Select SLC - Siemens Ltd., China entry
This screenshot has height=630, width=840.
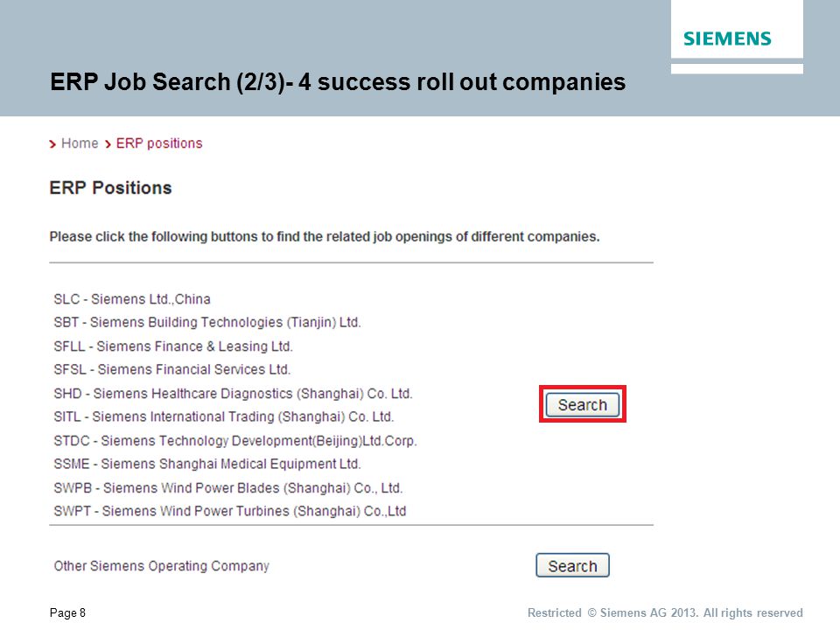pos(132,299)
